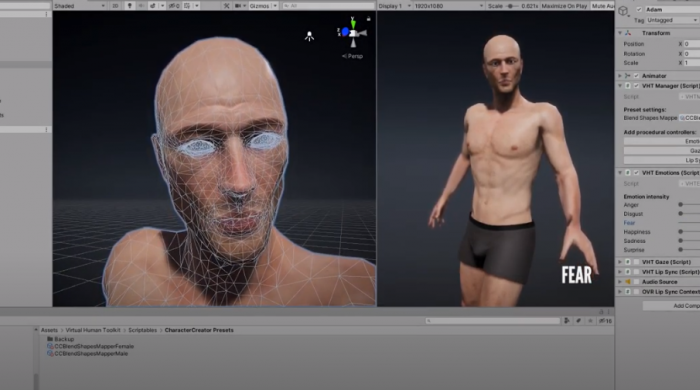
Task: Open the Untagged tag dropdown
Action: [672, 20]
